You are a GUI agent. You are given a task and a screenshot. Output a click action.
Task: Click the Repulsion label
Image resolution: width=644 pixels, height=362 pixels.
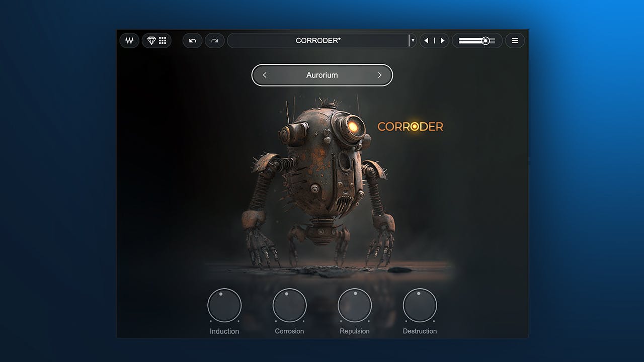pyautogui.click(x=355, y=331)
